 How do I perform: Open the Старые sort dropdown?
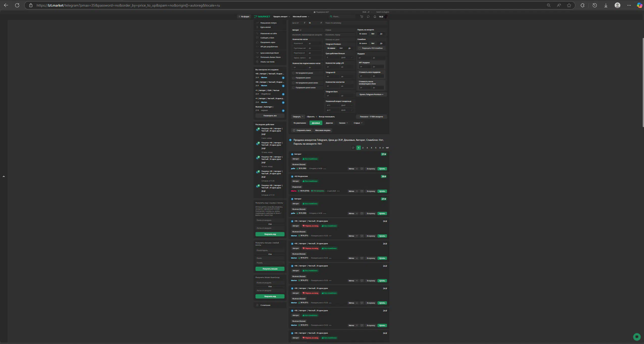pos(358,123)
